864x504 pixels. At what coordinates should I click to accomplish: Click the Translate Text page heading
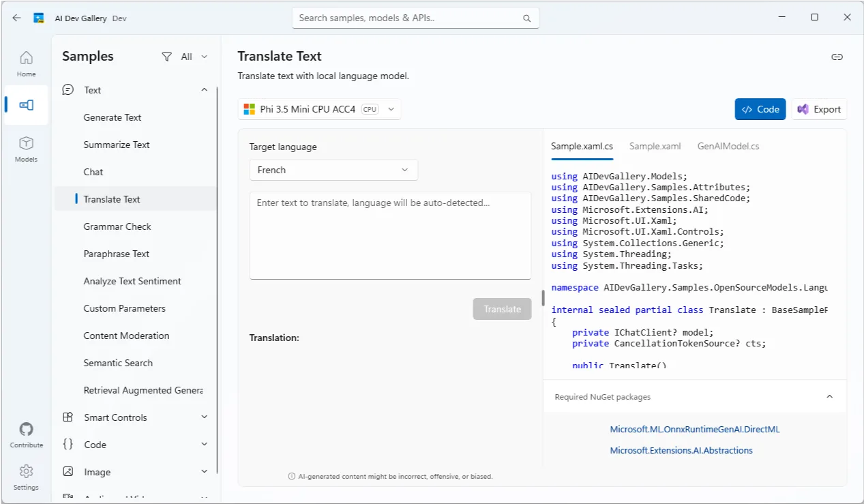pyautogui.click(x=280, y=57)
